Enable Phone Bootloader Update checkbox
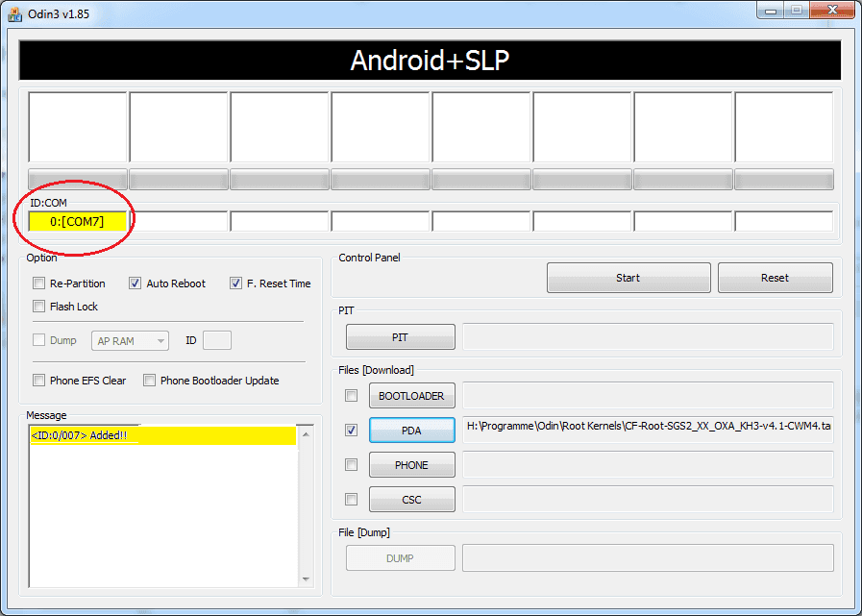 [149, 380]
